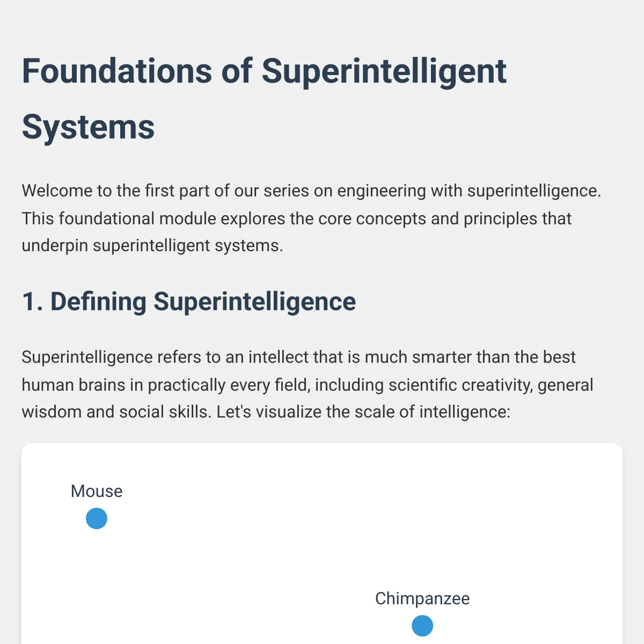Click the word Foundations in the title
Viewport: 644px width, 644px height.
point(117,71)
